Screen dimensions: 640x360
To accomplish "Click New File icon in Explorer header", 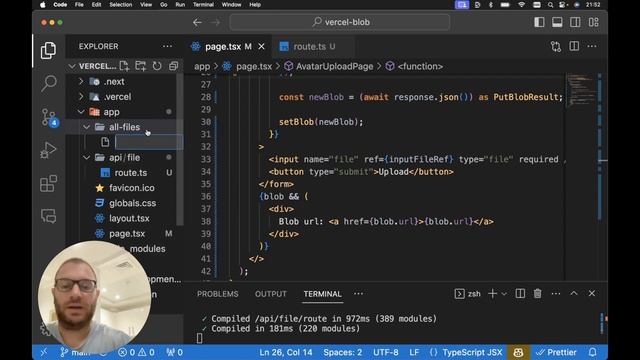I will tap(124, 66).
